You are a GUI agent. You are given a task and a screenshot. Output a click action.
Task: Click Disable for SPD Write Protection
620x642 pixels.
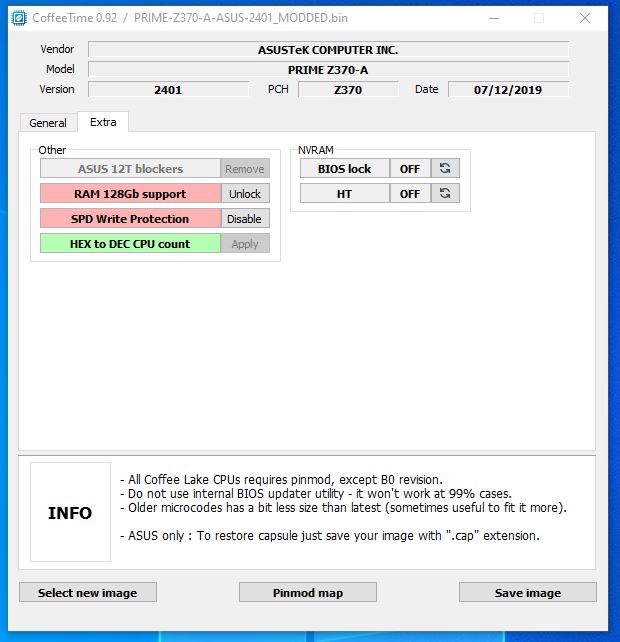(x=245, y=219)
